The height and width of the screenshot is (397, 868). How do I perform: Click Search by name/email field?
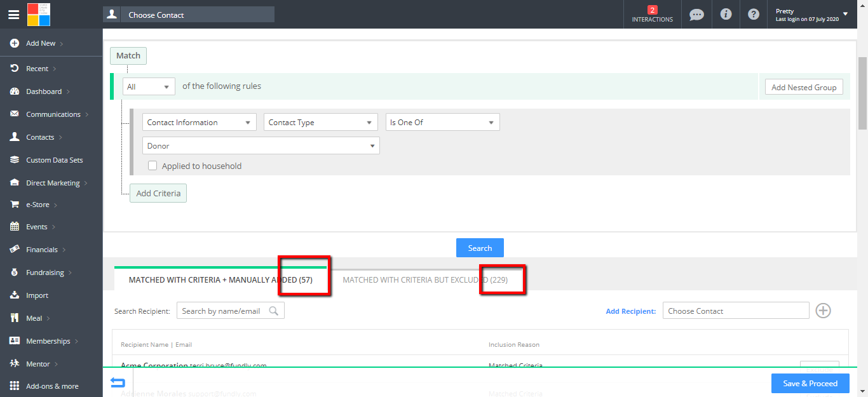(x=231, y=311)
